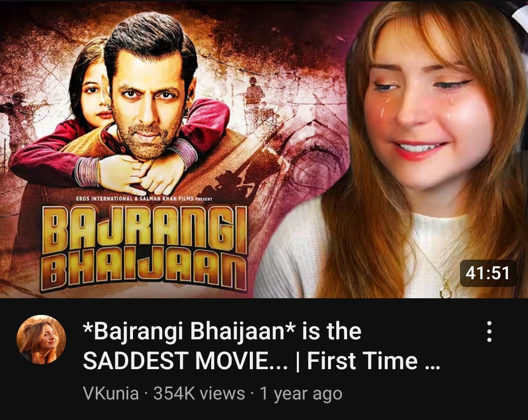This screenshot has height=420, width=528.
Task: Click the 354K views text
Action: click(199, 393)
